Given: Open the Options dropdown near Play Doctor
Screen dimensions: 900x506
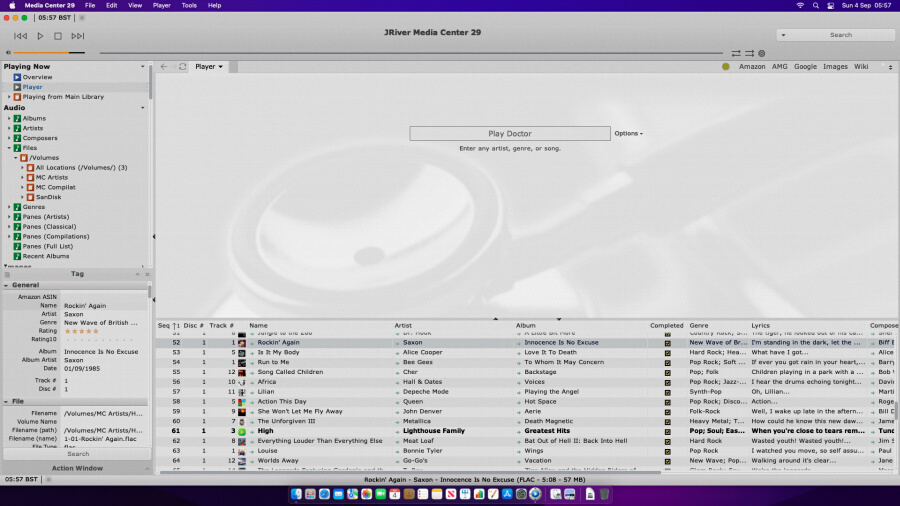Looking at the screenshot, I should (628, 133).
